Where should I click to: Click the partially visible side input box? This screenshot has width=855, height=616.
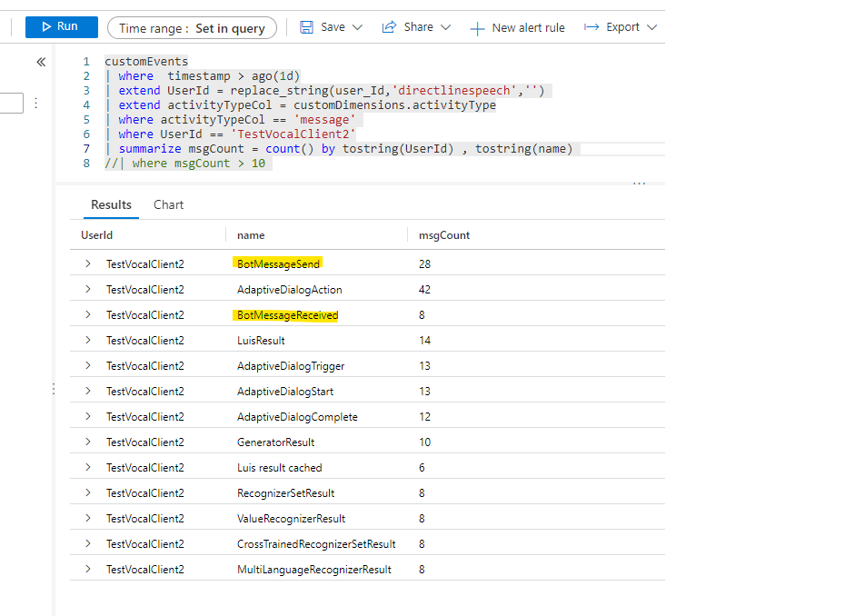(12, 103)
